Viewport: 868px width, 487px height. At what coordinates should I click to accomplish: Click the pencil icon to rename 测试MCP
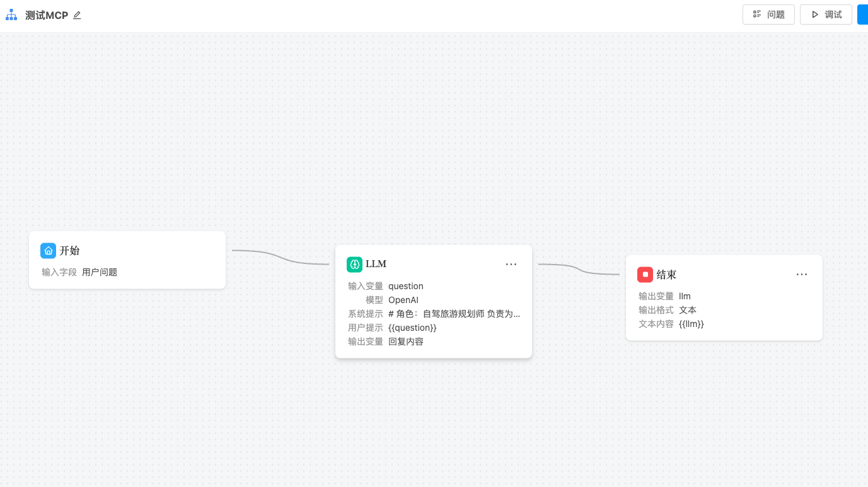click(x=77, y=15)
